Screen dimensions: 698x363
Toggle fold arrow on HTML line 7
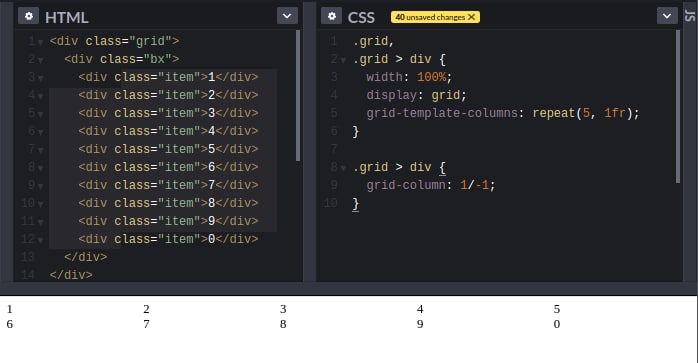pos(41,150)
